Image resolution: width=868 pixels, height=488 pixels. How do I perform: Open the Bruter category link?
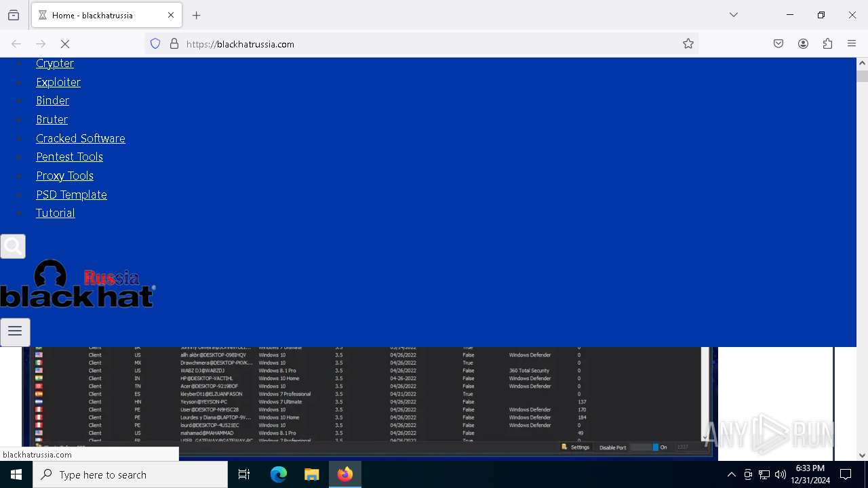click(52, 119)
